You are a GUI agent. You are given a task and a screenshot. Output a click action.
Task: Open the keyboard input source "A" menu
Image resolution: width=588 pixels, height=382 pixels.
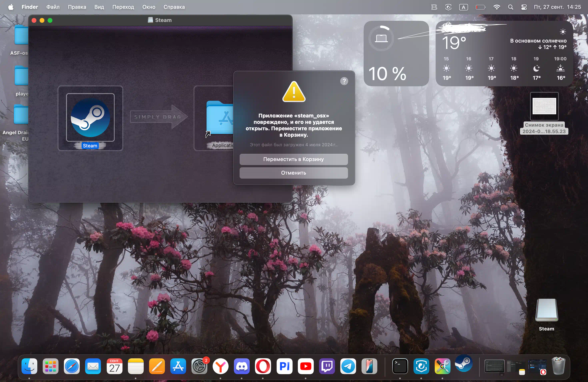tap(463, 7)
